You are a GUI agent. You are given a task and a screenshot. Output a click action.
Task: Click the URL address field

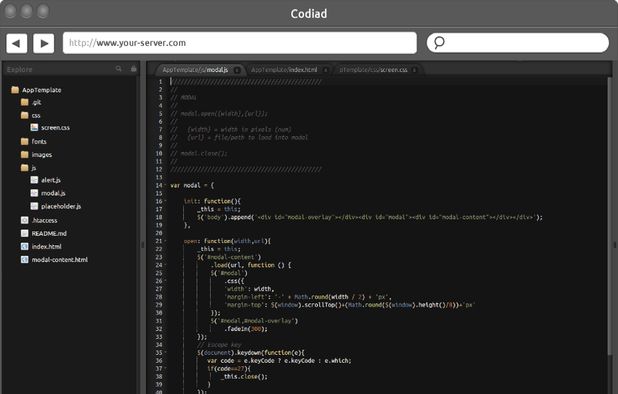240,43
